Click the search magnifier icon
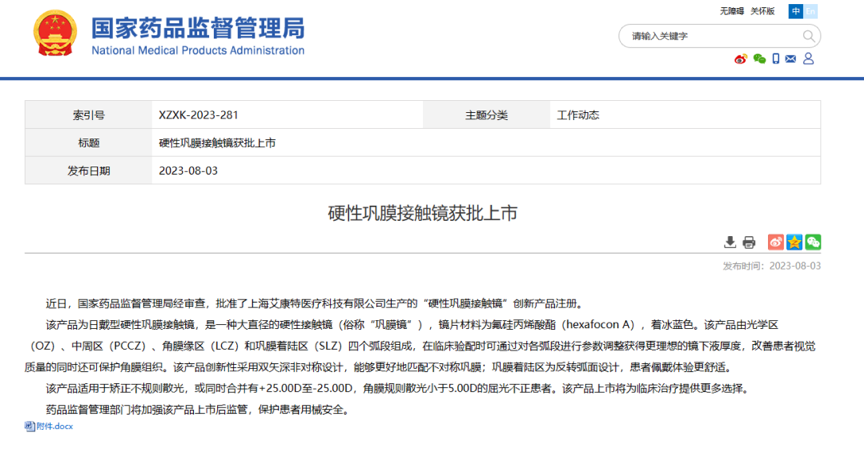This screenshot has width=864, height=452. (x=808, y=36)
